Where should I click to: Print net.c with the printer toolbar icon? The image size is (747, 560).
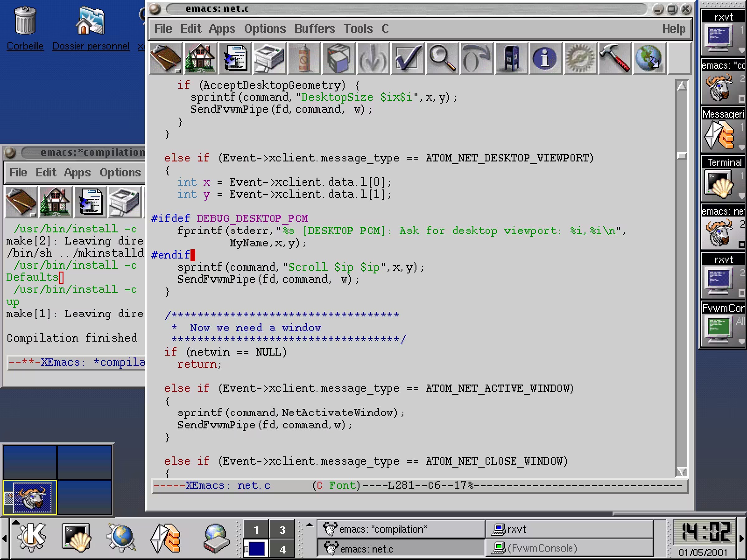(x=269, y=58)
